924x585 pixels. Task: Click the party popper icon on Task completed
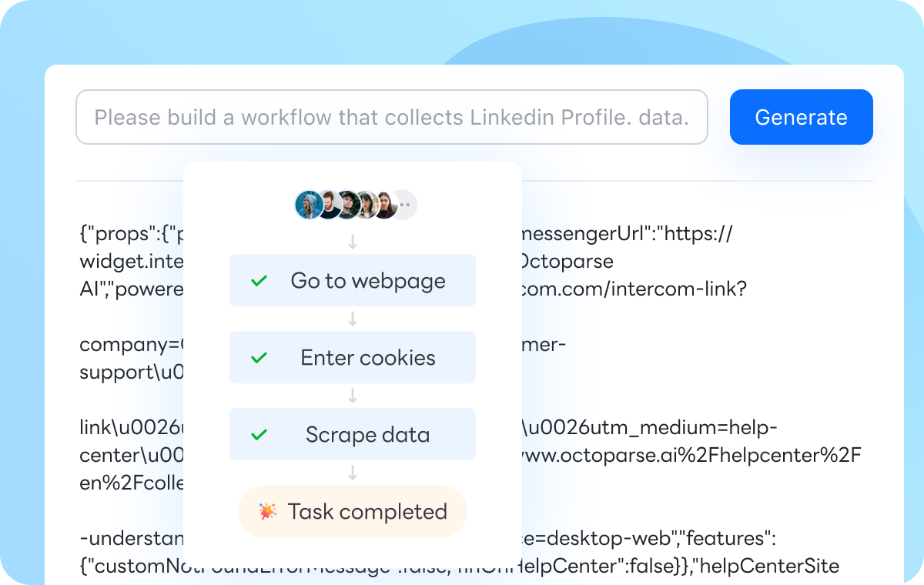268,511
